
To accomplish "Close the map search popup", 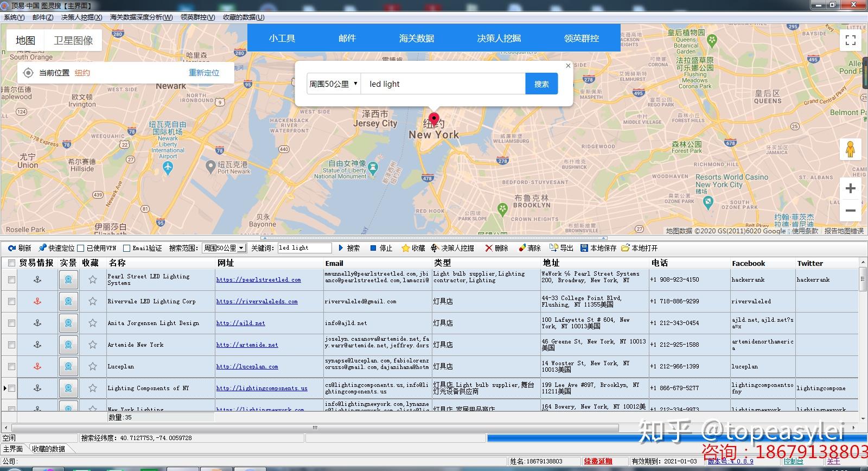I will (x=568, y=66).
